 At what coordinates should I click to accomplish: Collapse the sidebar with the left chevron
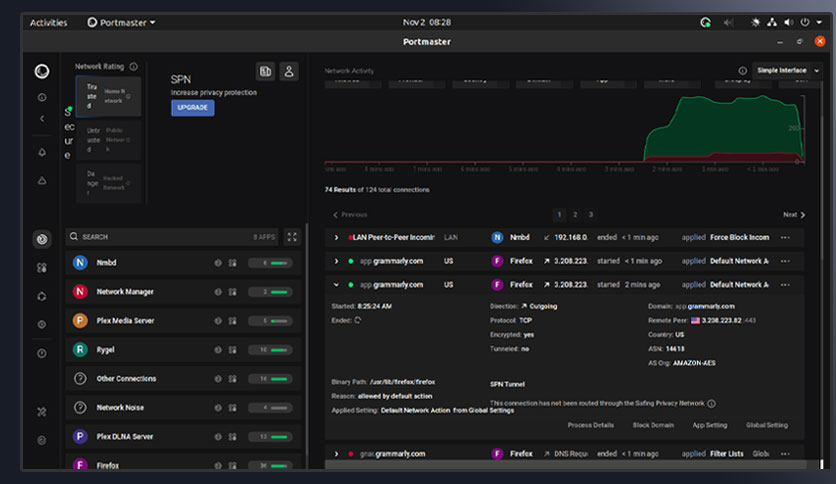tap(42, 119)
